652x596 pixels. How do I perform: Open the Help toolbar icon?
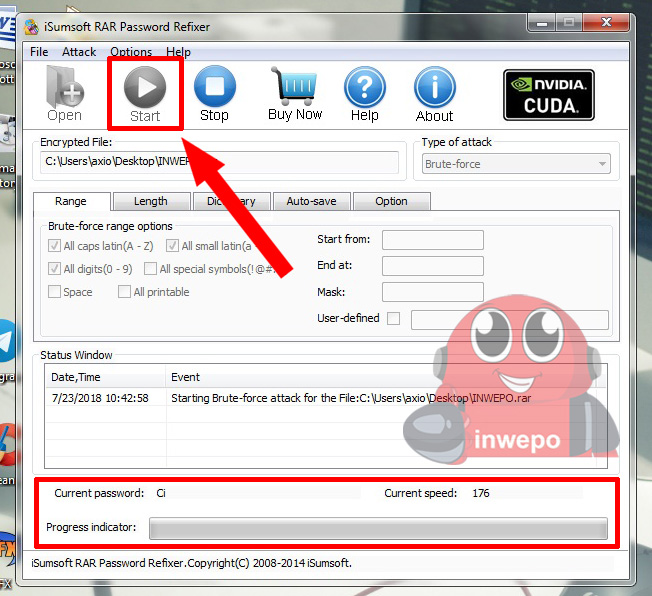coord(365,94)
